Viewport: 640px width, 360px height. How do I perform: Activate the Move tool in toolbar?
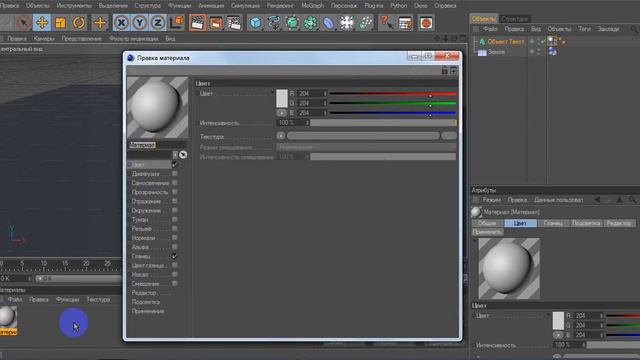[42, 23]
